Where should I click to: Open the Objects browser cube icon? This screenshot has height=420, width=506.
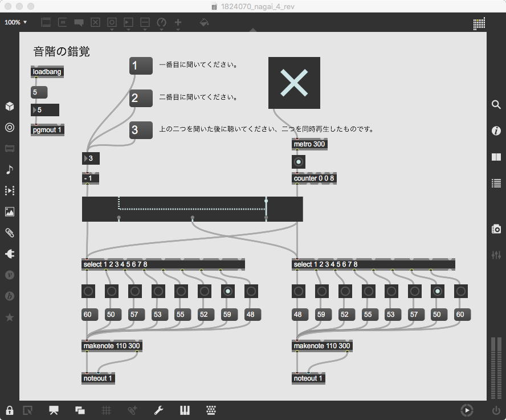pyautogui.click(x=10, y=106)
